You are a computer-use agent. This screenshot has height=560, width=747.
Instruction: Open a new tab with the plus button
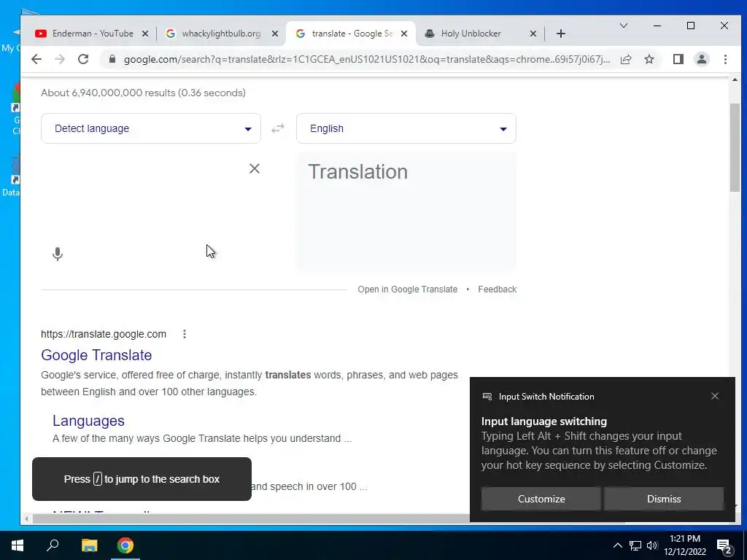pos(561,34)
